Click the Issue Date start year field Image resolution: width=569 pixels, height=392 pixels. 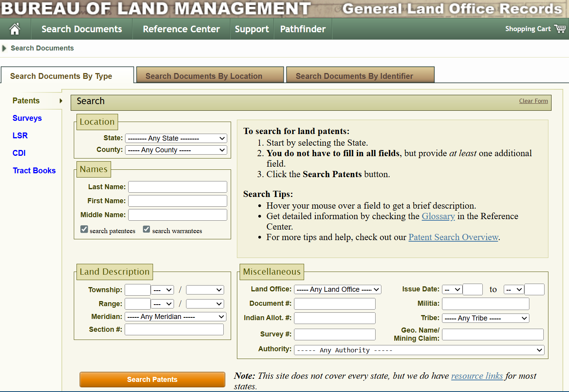pos(473,289)
